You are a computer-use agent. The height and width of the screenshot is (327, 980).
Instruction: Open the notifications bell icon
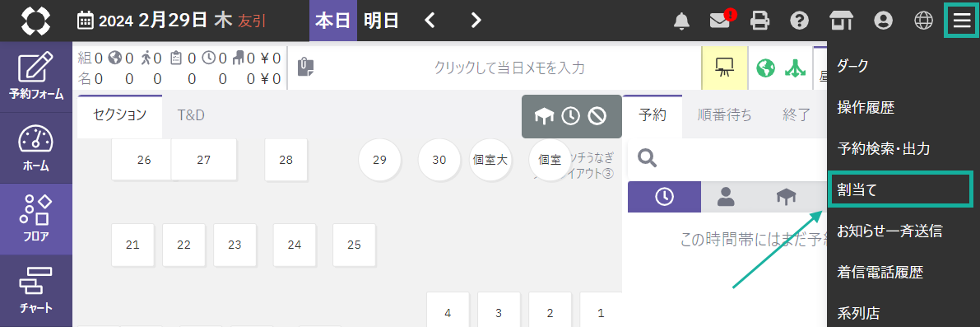pyautogui.click(x=681, y=21)
